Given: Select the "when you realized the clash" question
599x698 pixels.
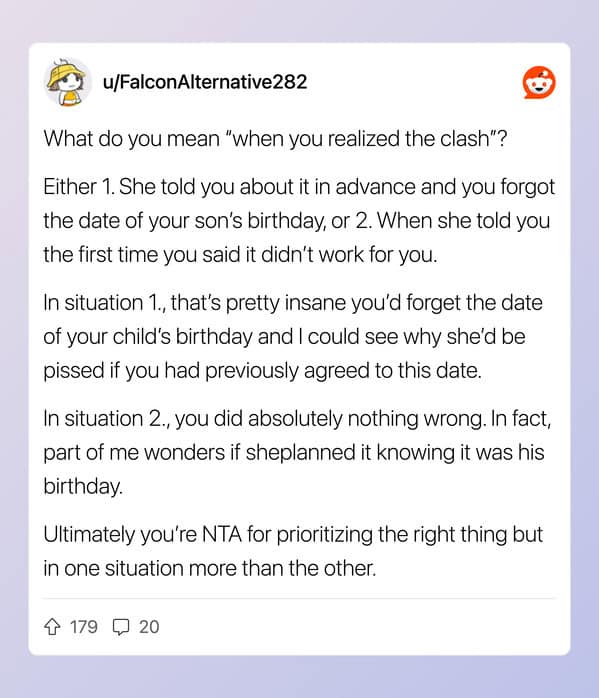Looking at the screenshot, I should [275, 139].
